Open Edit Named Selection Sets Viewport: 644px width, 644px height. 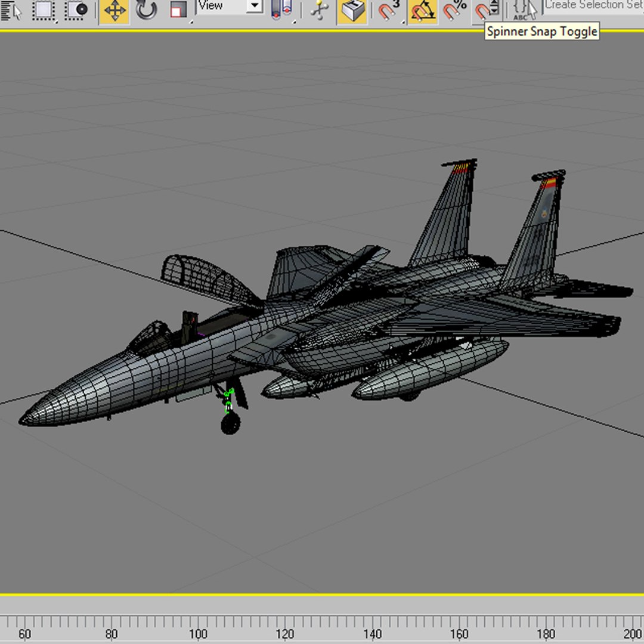pyautogui.click(x=525, y=11)
